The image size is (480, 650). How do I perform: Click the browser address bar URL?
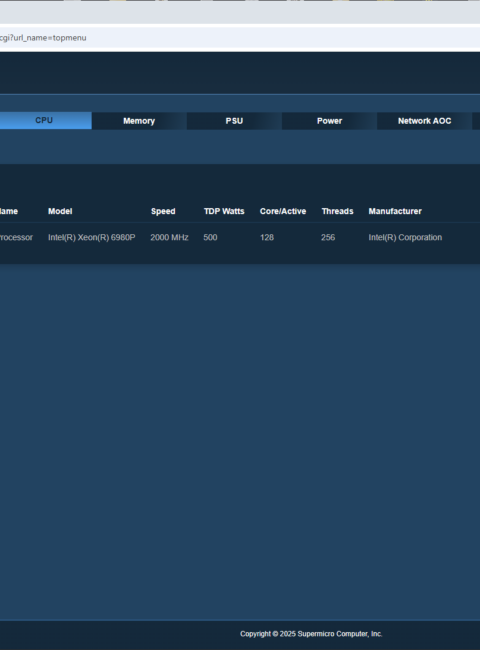click(x=43, y=38)
